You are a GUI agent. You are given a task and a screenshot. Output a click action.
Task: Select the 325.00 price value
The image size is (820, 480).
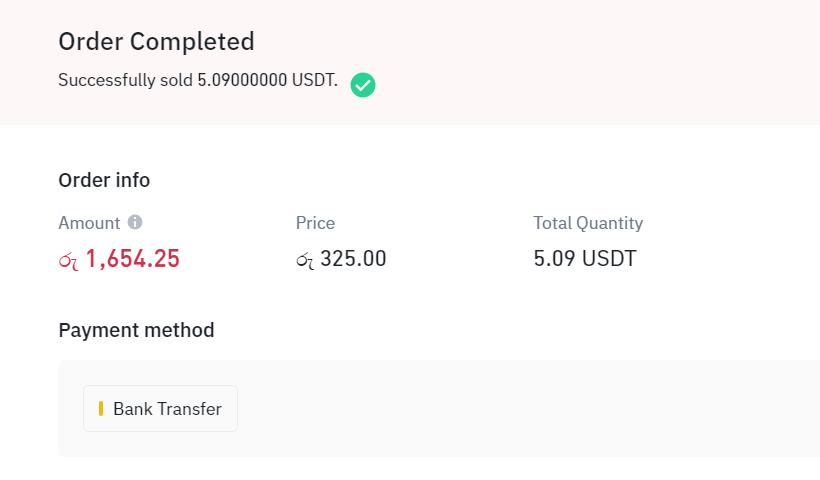pos(353,259)
